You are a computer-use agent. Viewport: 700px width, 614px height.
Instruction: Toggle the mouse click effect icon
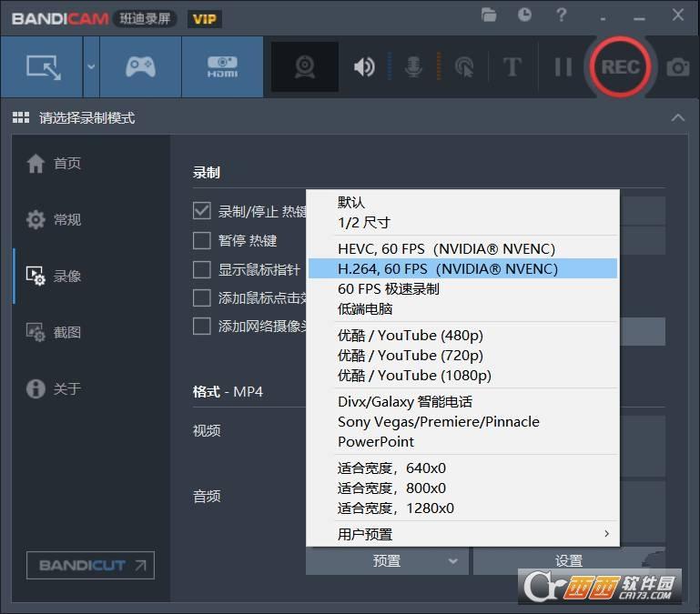[464, 67]
